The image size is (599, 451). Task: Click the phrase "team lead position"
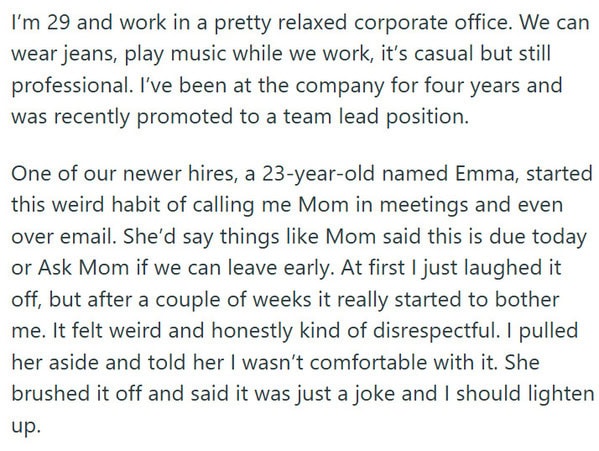375,116
